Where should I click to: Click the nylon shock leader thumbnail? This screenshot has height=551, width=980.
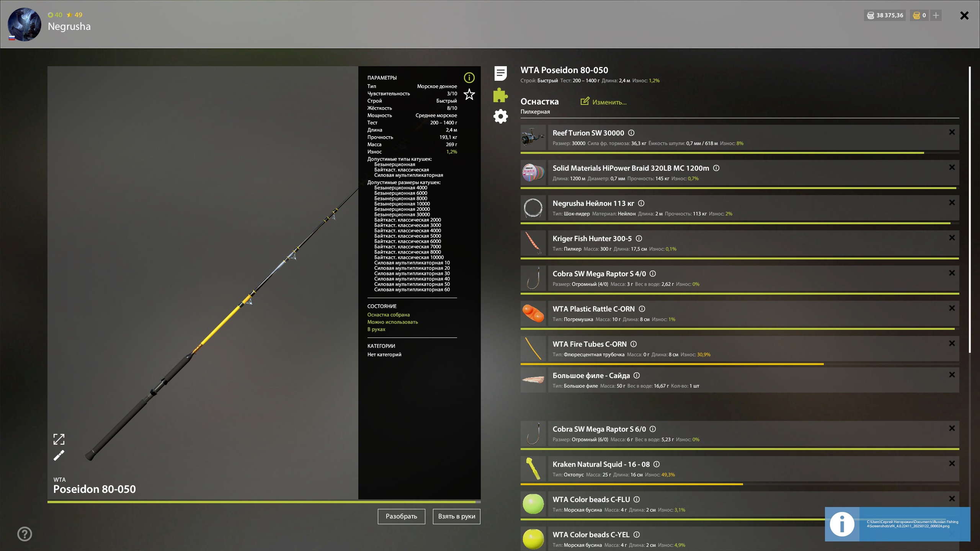[x=533, y=208]
